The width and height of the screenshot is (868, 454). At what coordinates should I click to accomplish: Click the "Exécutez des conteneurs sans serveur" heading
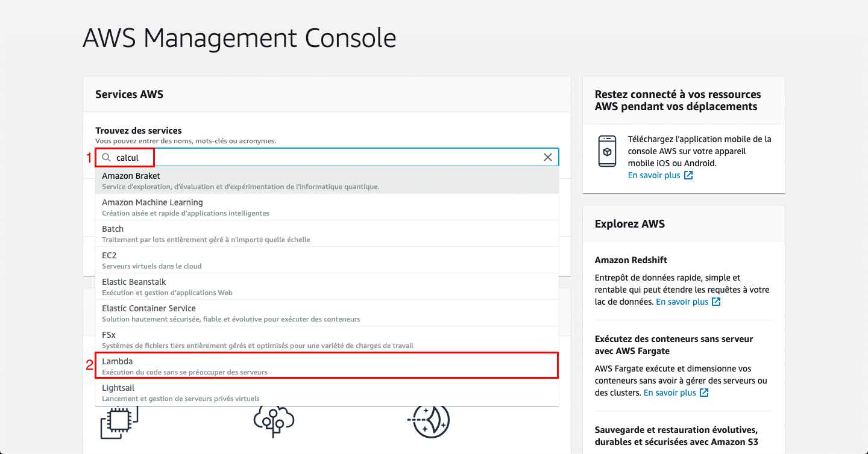[x=674, y=345]
